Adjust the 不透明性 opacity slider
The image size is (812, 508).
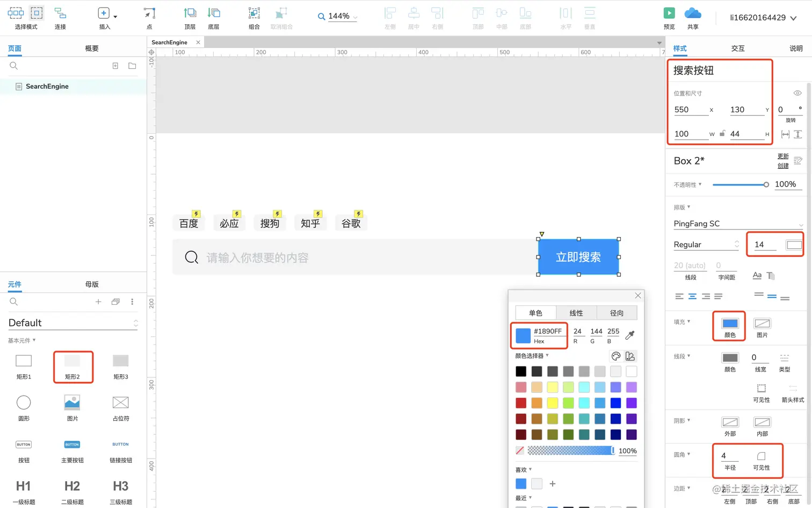tap(741, 184)
